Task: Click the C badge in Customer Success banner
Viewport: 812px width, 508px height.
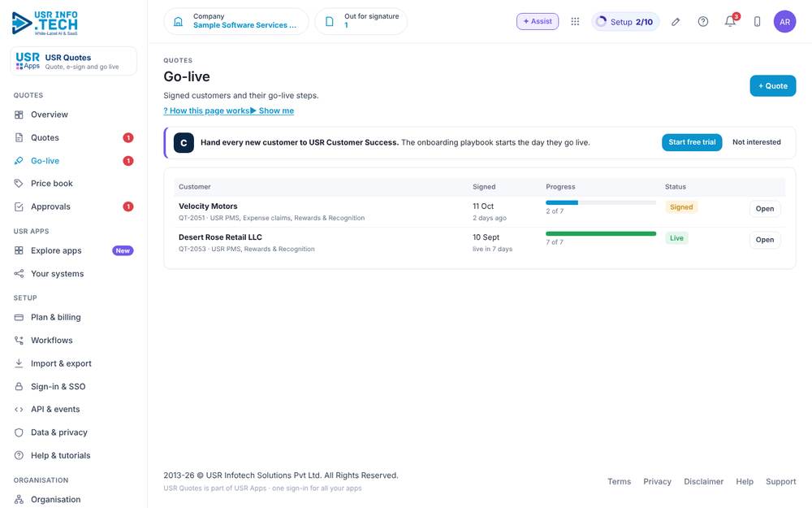Action: coord(184,142)
